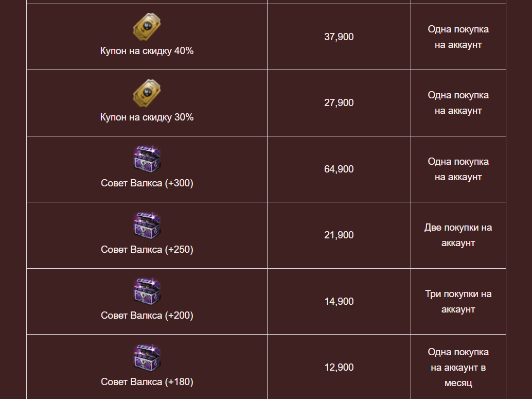Click the Совет Валкса (+180) item name
Viewport: 532px width, 399px height.
point(147,381)
